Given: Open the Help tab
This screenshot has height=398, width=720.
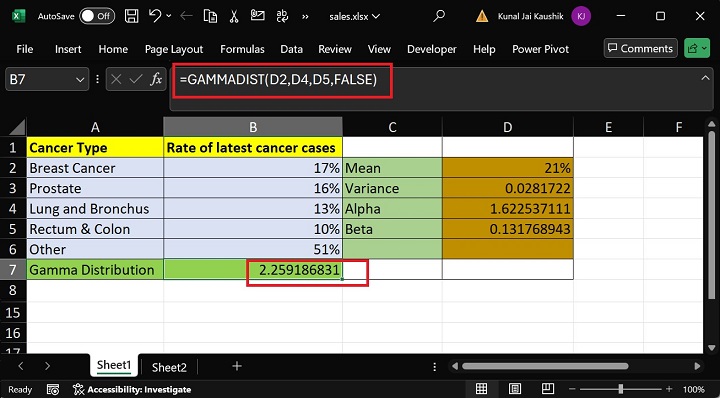Looking at the screenshot, I should [484, 49].
